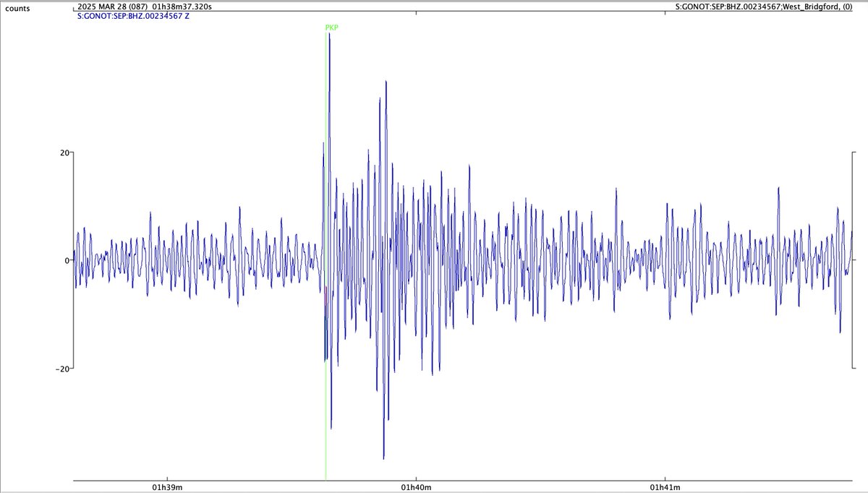
Task: Click the 01h41m time axis tick
Action: point(665,487)
